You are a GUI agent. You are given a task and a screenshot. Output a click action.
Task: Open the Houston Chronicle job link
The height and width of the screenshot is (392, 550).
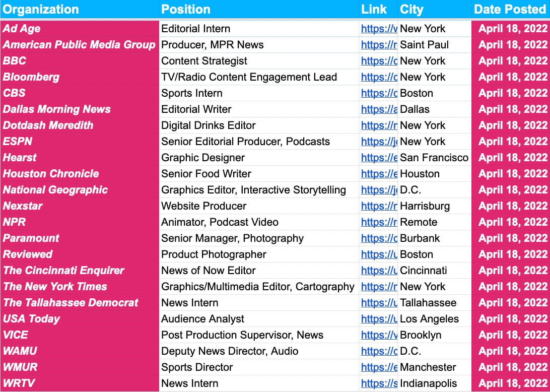click(x=379, y=174)
